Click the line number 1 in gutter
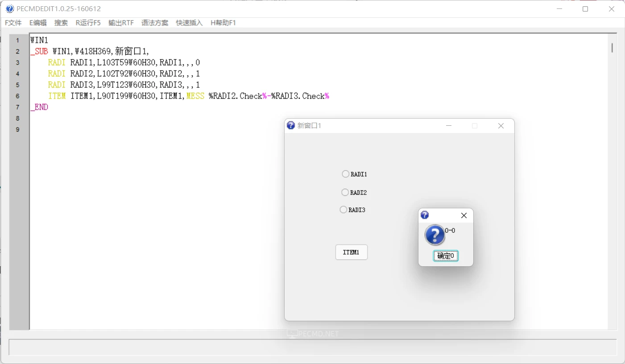Viewport: 625px width, 364px height. pyautogui.click(x=18, y=41)
